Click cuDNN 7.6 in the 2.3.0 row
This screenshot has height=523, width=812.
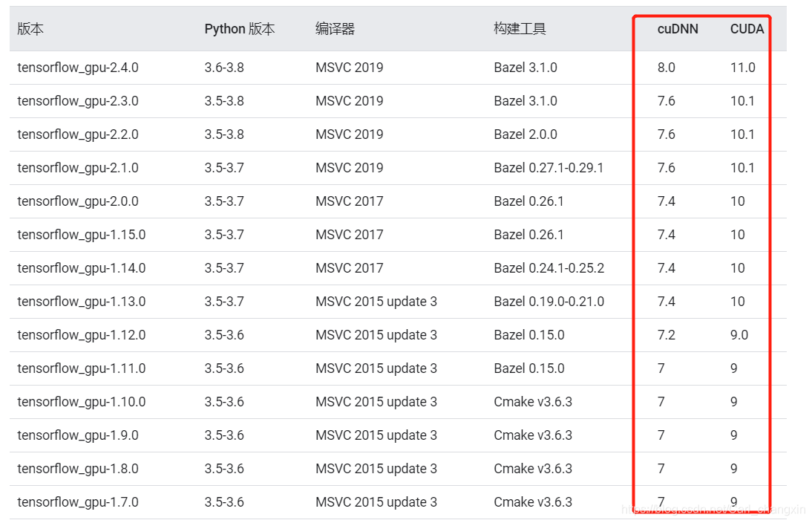click(666, 101)
